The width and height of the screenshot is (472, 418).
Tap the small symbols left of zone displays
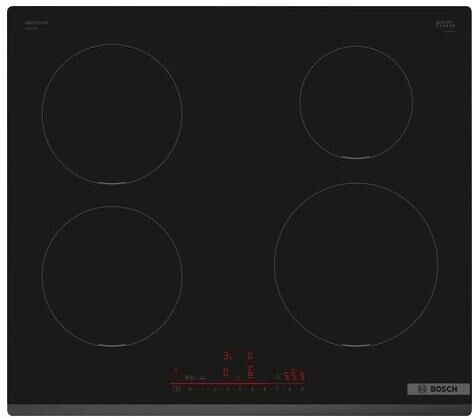(195, 378)
